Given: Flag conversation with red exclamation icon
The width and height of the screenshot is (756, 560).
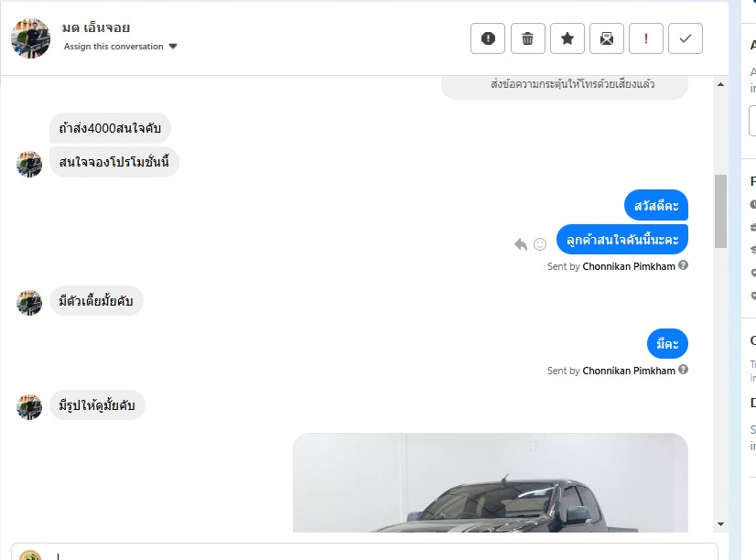Looking at the screenshot, I should pyautogui.click(x=646, y=38).
